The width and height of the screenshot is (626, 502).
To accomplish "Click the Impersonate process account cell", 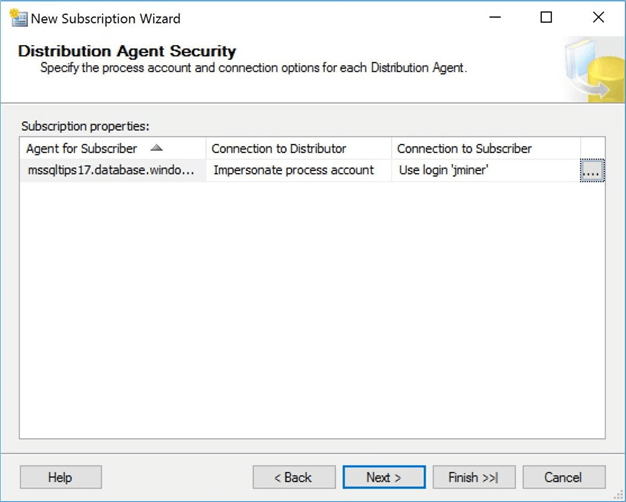I will [294, 171].
